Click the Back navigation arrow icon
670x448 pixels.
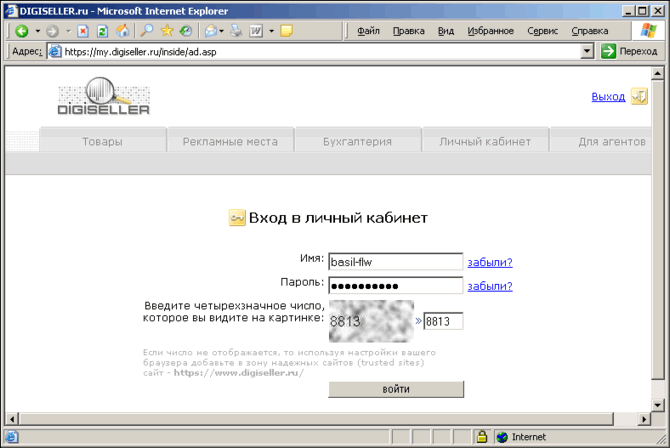pyautogui.click(x=21, y=31)
